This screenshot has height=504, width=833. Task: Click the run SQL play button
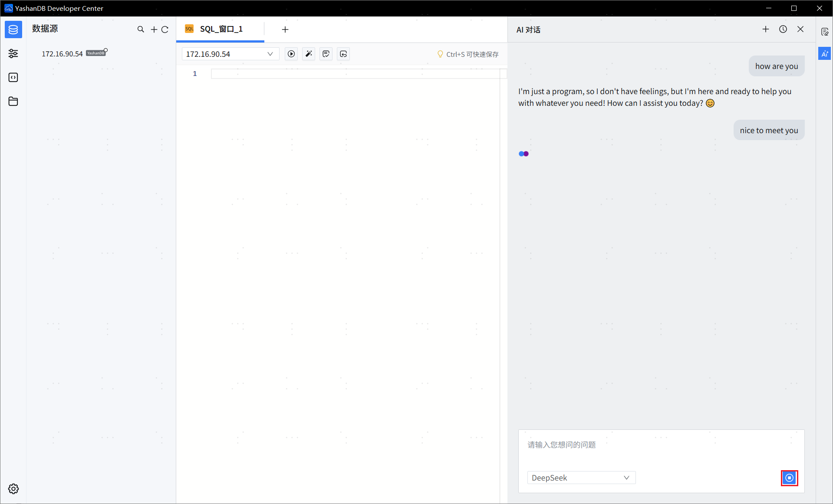pos(291,54)
